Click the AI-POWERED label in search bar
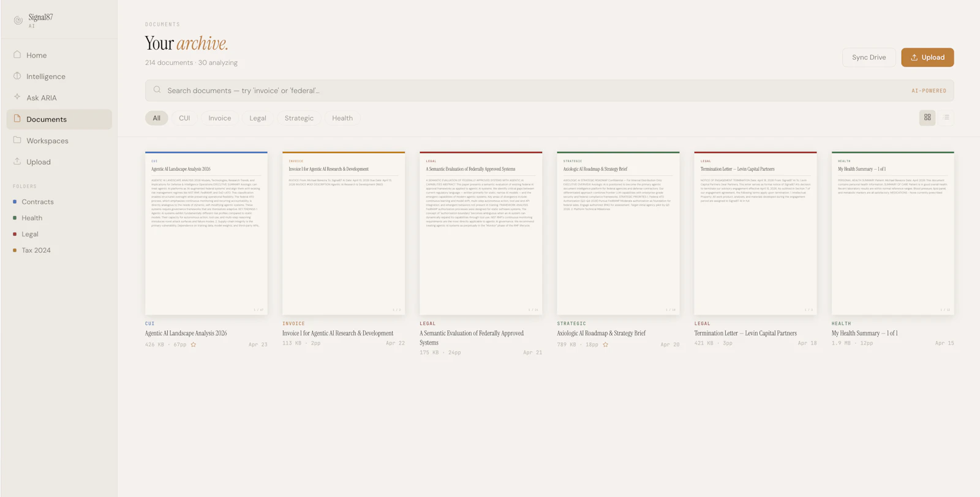 929,91
